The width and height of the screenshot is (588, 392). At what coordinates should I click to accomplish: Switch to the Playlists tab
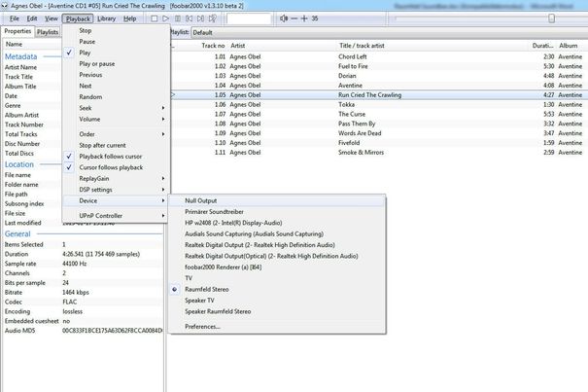[x=48, y=31]
